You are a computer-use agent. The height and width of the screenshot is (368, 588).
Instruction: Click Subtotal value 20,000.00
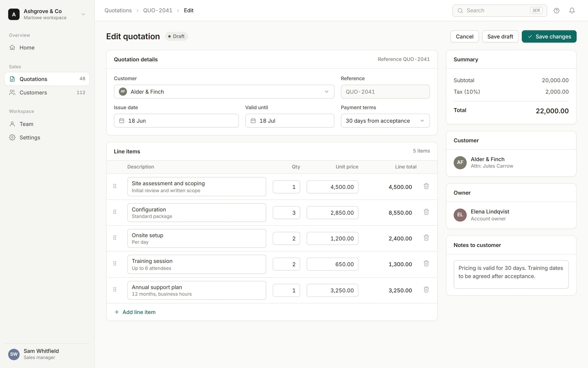555,80
